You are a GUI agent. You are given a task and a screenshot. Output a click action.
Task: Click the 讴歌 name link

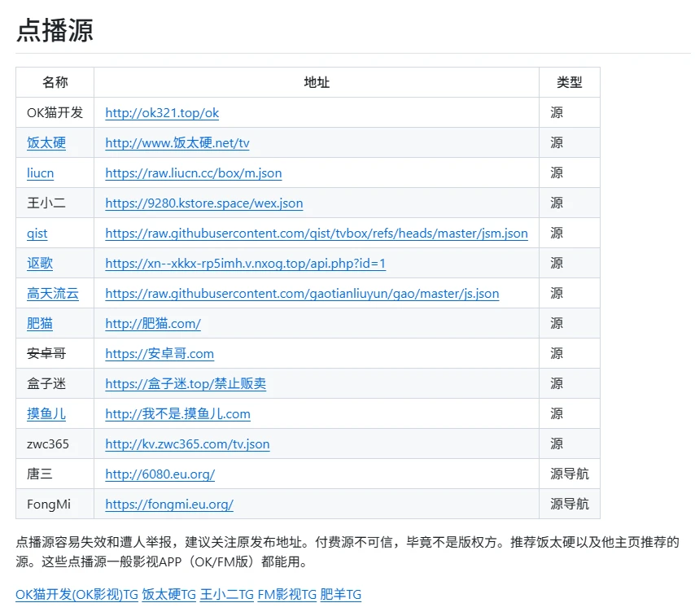40,264
